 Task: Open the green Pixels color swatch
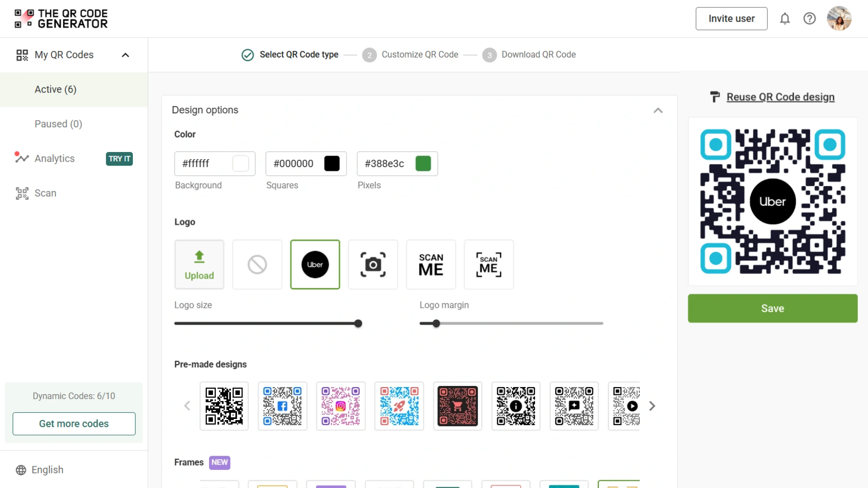[423, 164]
